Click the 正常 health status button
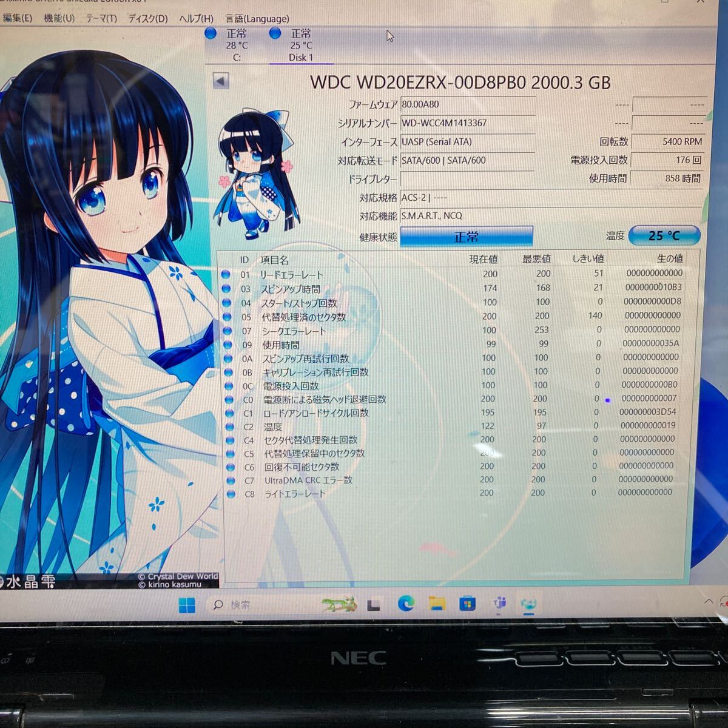Viewport: 728px width, 728px height. tap(467, 237)
